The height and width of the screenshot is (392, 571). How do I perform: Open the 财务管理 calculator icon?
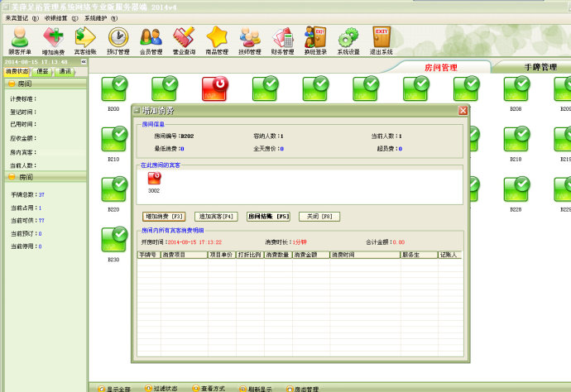tap(282, 41)
